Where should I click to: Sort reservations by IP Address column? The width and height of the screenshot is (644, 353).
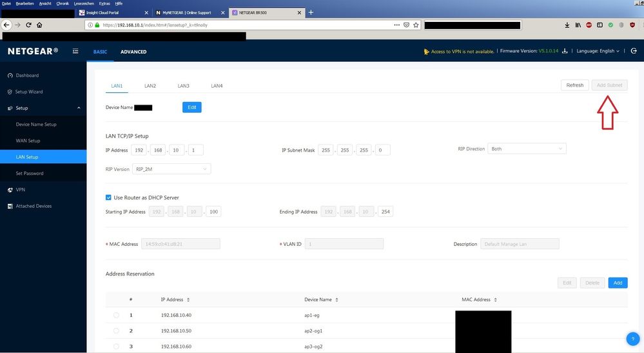point(188,299)
